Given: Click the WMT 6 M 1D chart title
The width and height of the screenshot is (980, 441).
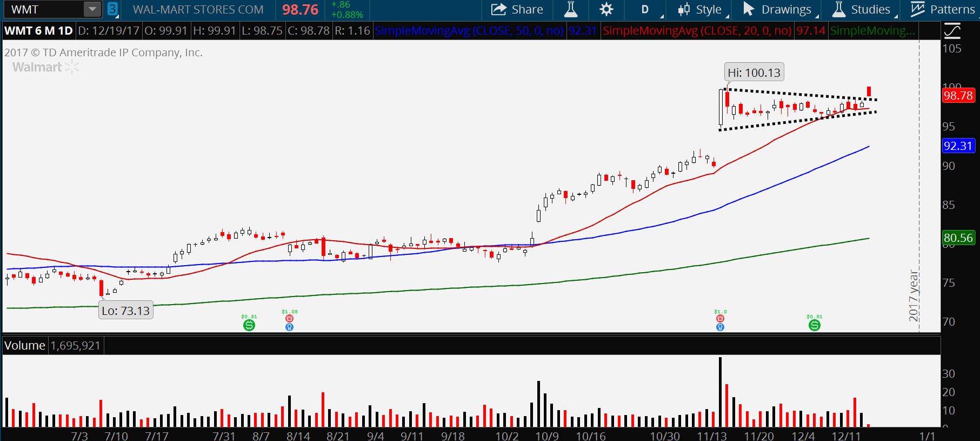Looking at the screenshot, I should (x=38, y=31).
